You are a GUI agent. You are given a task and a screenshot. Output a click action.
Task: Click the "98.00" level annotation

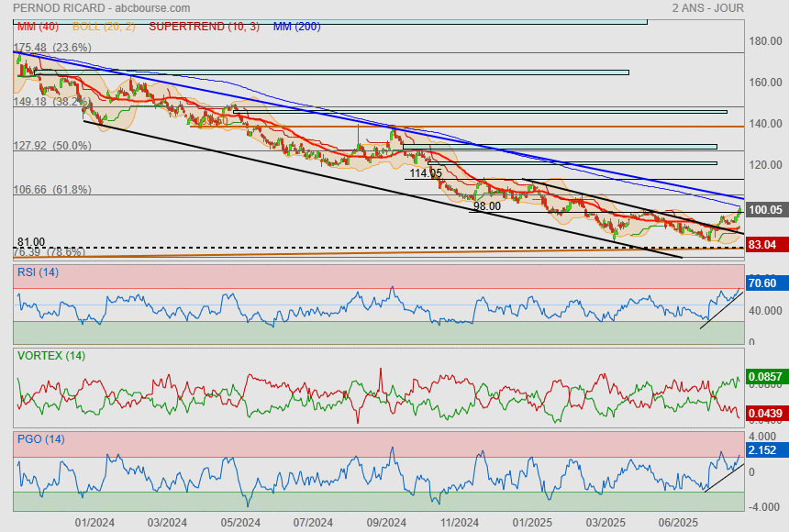click(x=487, y=205)
